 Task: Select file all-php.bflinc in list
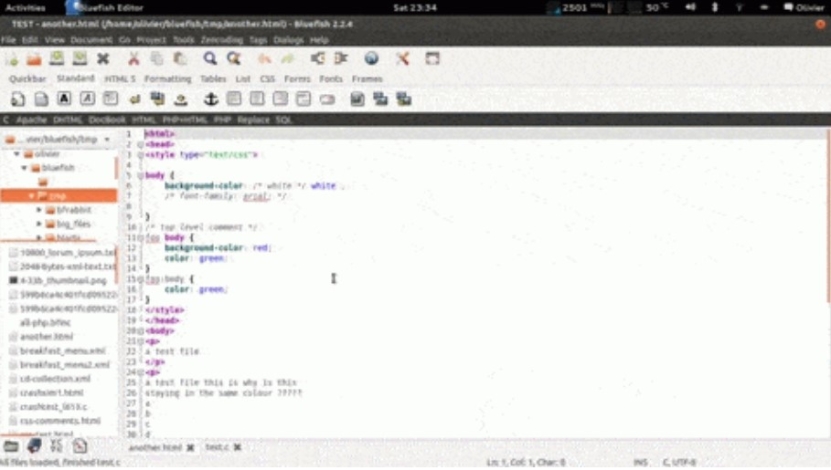pyautogui.click(x=45, y=323)
